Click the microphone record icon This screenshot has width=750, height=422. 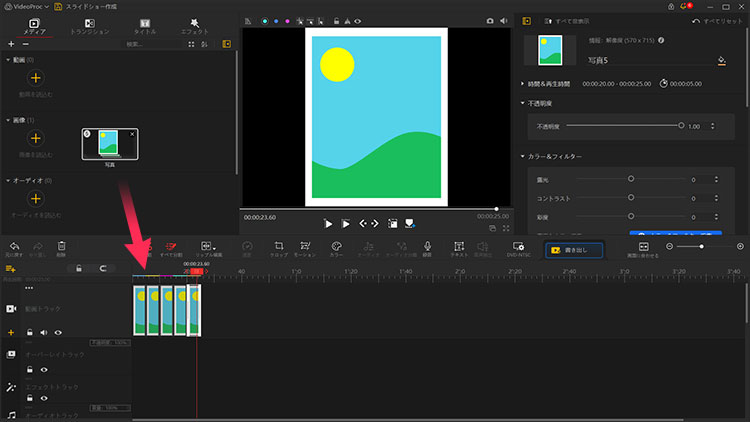pos(427,246)
